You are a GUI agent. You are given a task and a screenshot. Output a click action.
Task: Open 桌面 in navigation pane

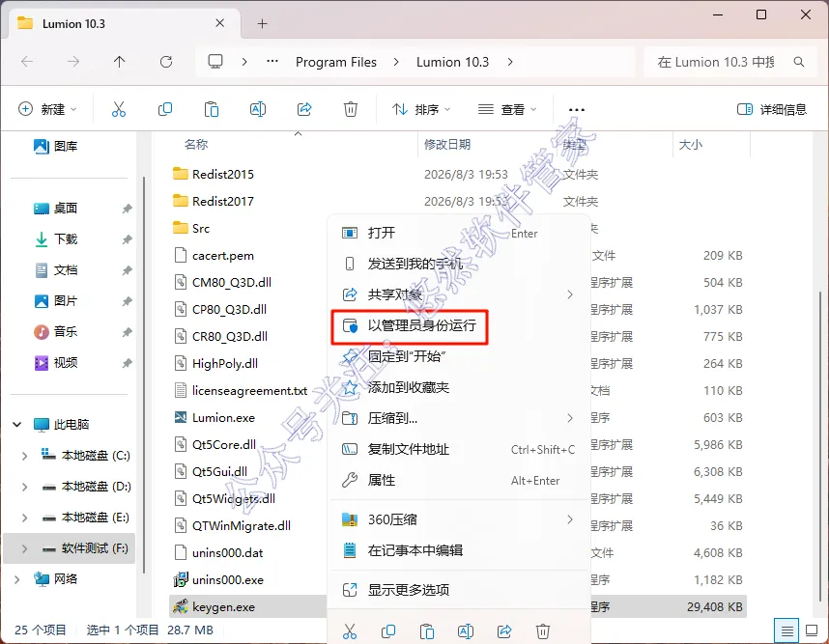point(66,209)
